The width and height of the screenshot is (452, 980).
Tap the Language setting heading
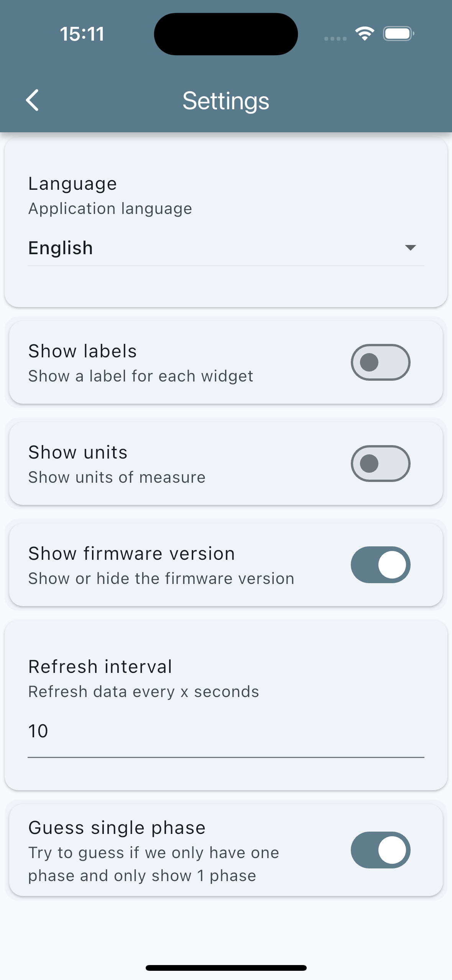tap(72, 184)
